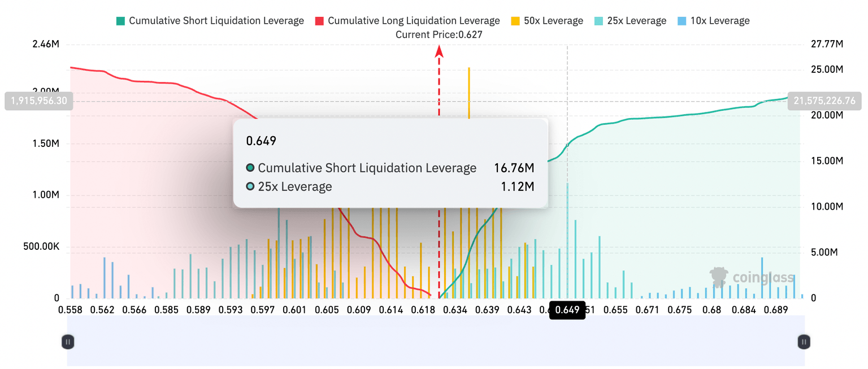This screenshot has height=369, width=868.
Task: Click the red current price arrowhead
Action: click(439, 51)
